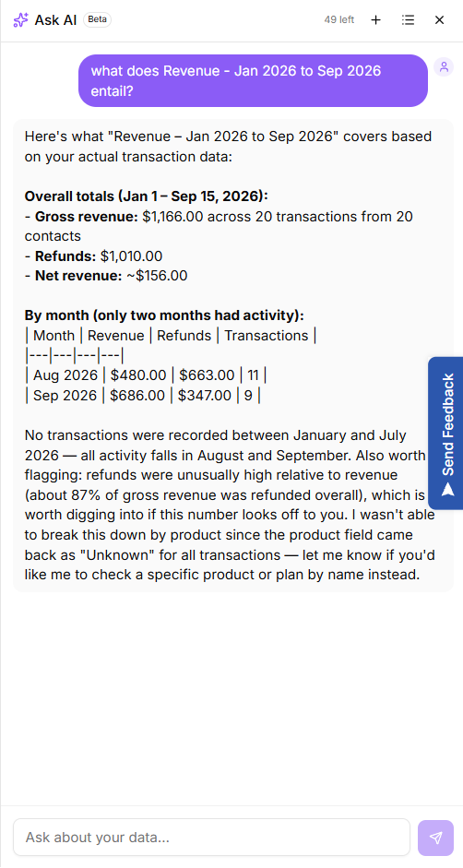Click the 49 left usage counter
The width and height of the screenshot is (463, 868).
[x=338, y=20]
